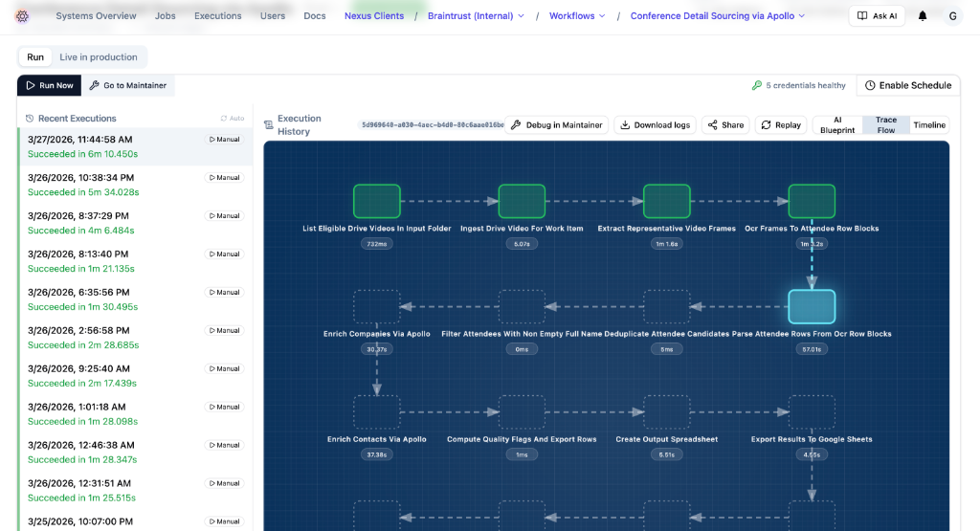The height and width of the screenshot is (531, 980).
Task: Click the 37.38s duration badge
Action: pyautogui.click(x=377, y=454)
